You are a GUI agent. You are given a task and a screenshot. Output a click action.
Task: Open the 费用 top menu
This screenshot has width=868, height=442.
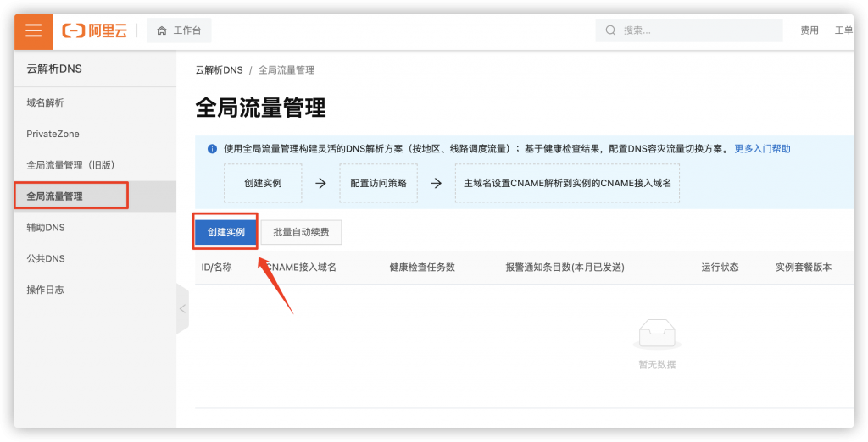click(x=810, y=30)
